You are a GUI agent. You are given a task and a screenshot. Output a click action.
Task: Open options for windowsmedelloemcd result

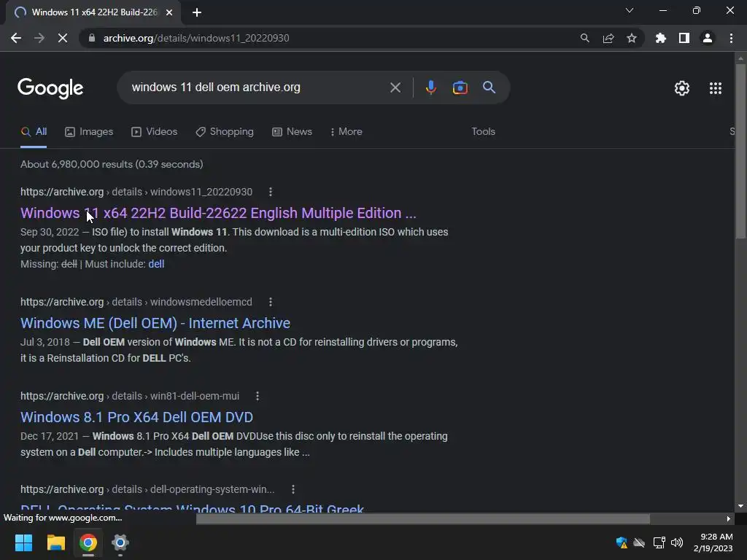click(x=271, y=302)
